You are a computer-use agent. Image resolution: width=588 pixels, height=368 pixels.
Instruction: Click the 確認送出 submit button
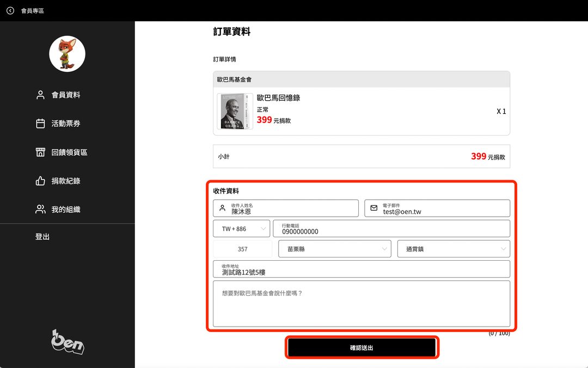point(362,348)
